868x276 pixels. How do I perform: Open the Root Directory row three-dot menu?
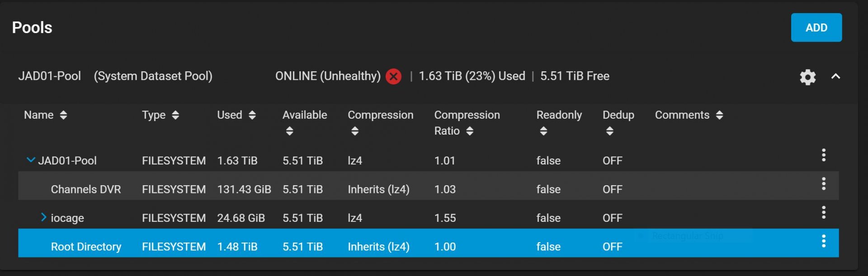[x=823, y=241]
